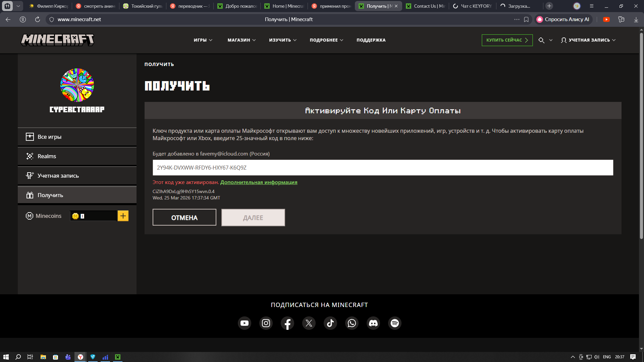
Task: Click the Minecoins balance field
Action: tap(93, 216)
